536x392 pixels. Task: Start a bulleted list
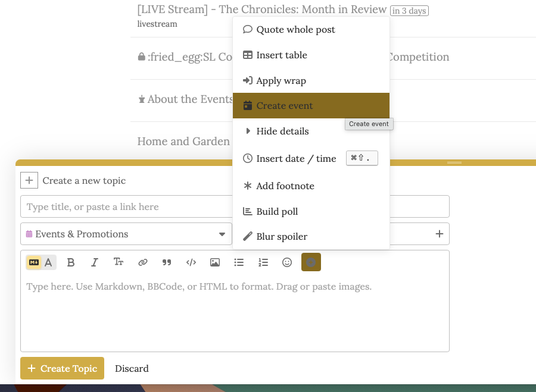click(239, 262)
